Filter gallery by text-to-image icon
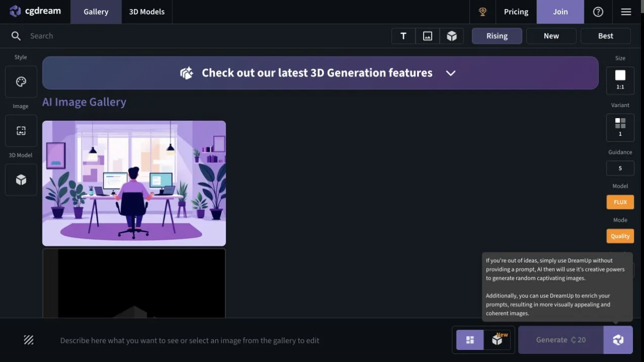 click(403, 36)
